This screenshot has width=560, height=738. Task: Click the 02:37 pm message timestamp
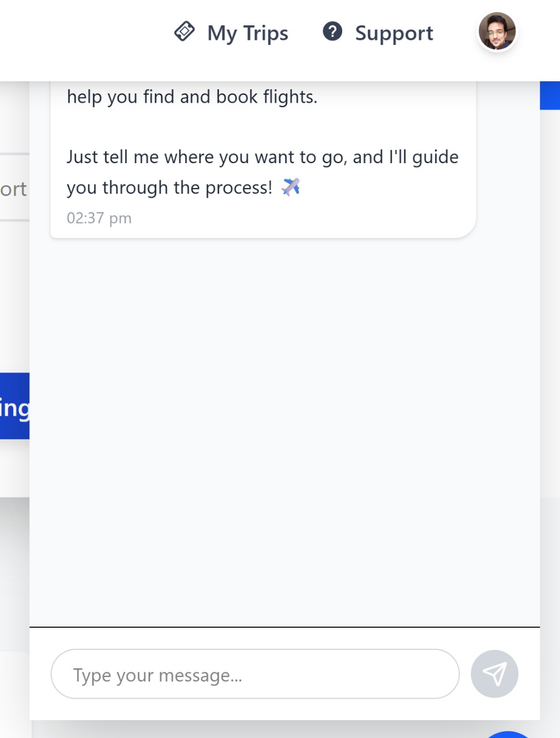99,218
